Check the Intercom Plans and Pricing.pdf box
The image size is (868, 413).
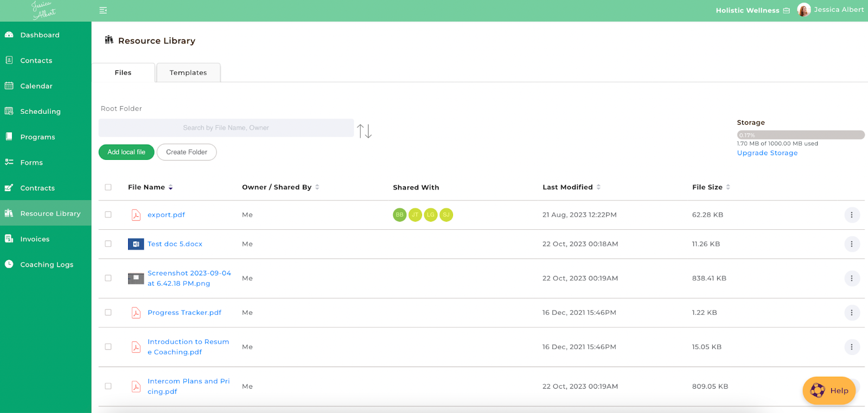click(x=108, y=386)
